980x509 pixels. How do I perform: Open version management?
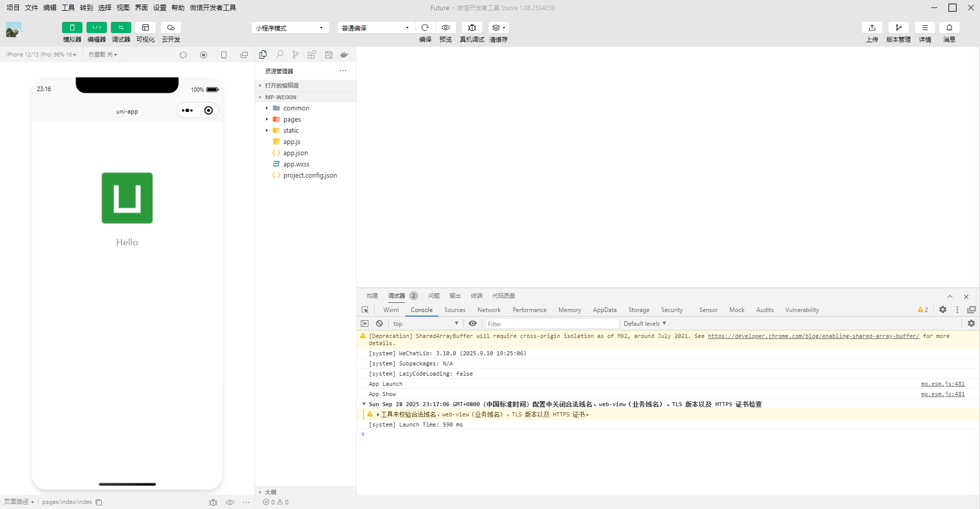tap(899, 27)
